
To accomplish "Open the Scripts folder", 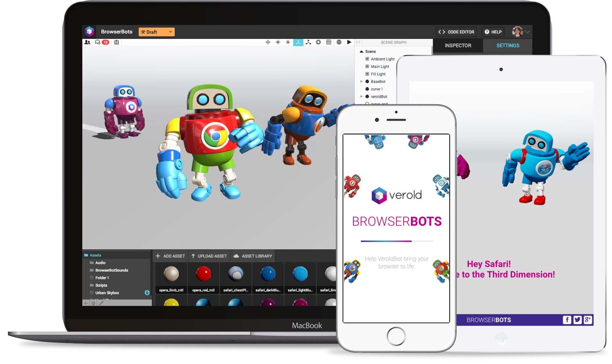I will 98,285.
